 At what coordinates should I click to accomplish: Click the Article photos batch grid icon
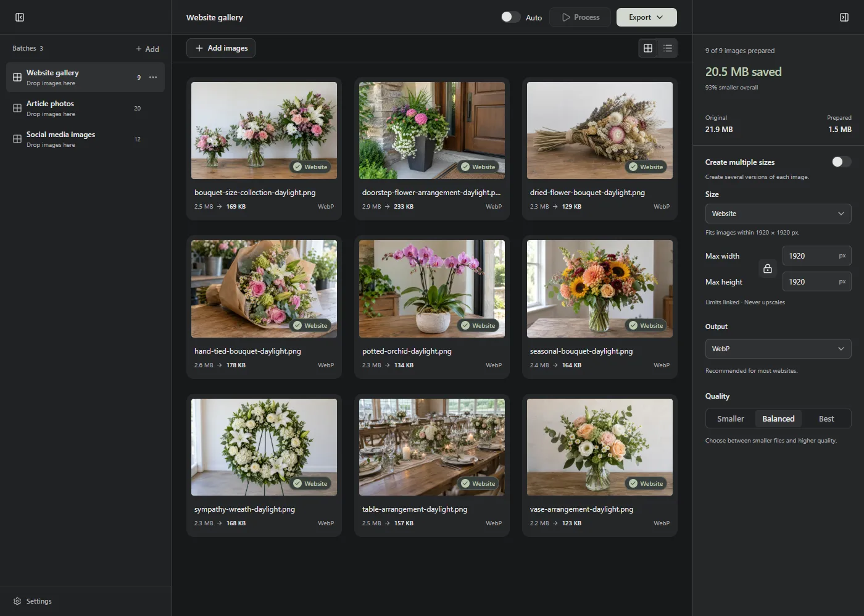point(17,108)
